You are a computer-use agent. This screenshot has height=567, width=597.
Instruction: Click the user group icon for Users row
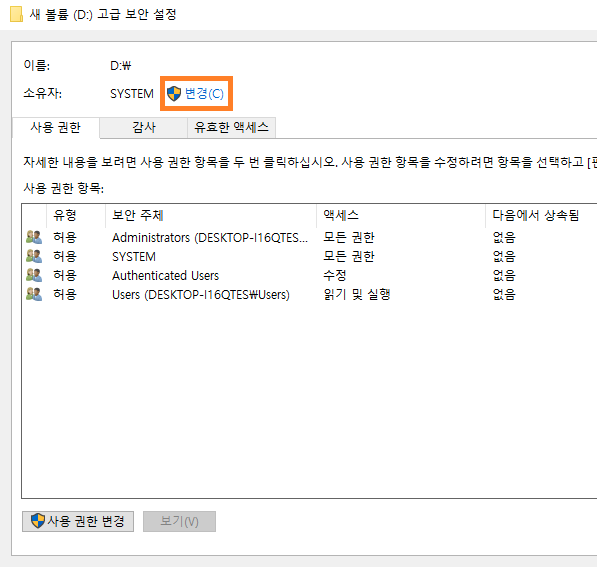point(34,294)
